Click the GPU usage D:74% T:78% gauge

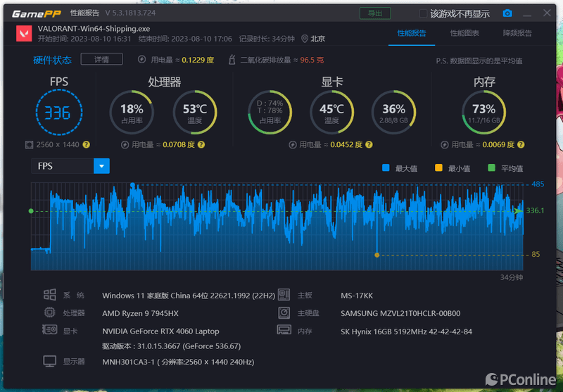coord(270,112)
